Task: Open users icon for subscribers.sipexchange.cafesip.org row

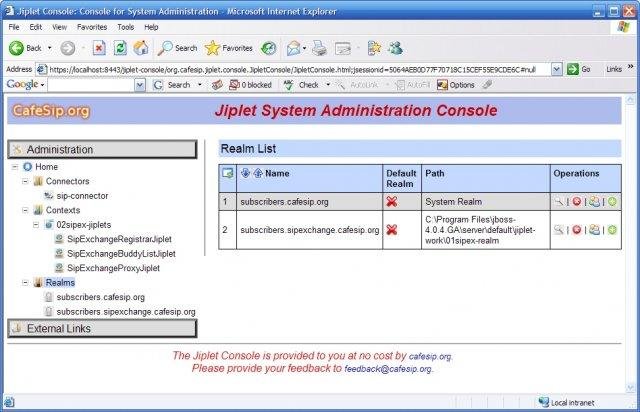Action: (x=594, y=230)
